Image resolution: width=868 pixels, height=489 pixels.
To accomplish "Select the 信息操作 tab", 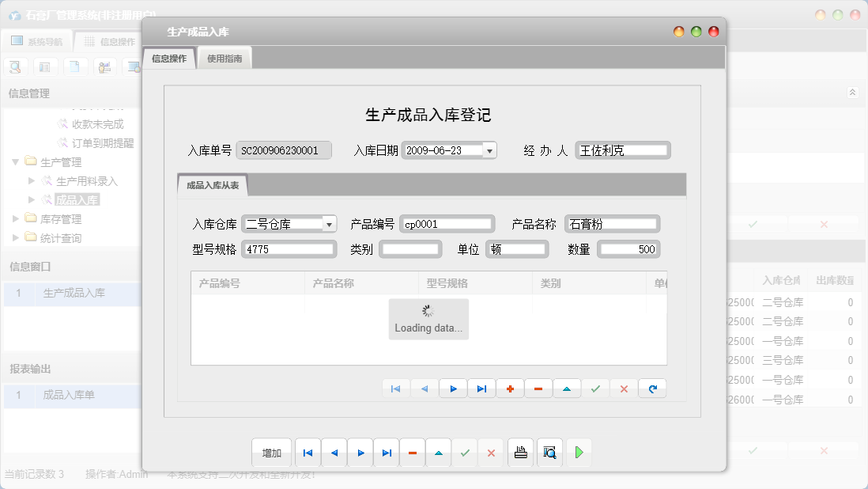I will pyautogui.click(x=168, y=57).
